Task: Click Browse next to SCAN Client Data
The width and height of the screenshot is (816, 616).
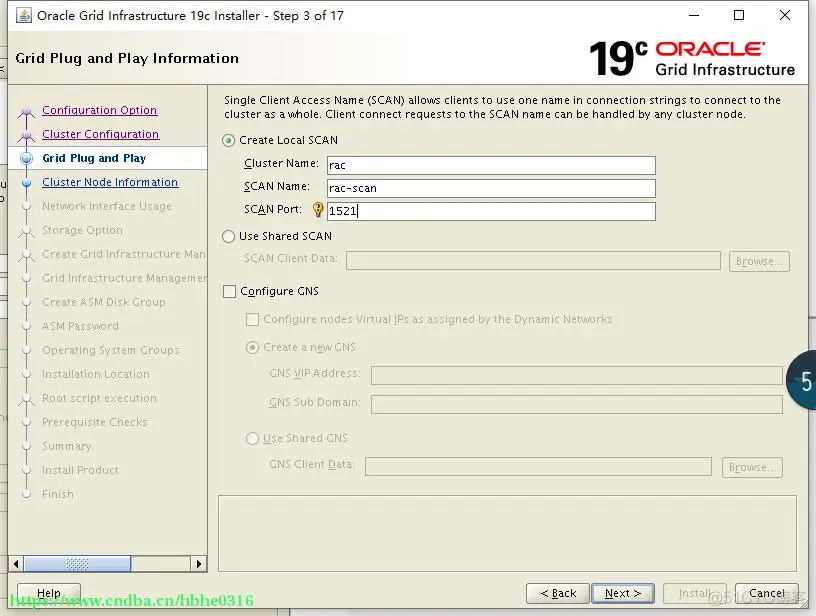Action: 759,261
